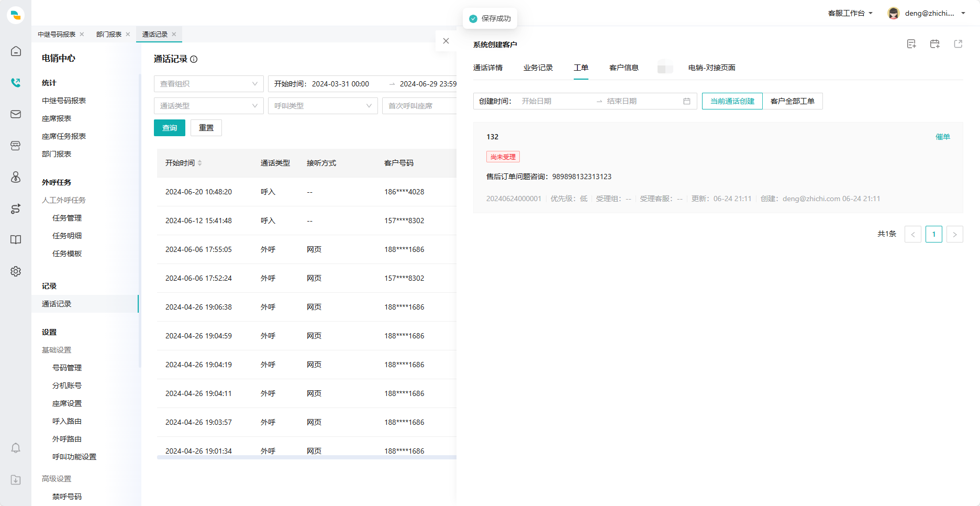Open the download center icon
The height and width of the screenshot is (506, 980).
tap(16, 480)
